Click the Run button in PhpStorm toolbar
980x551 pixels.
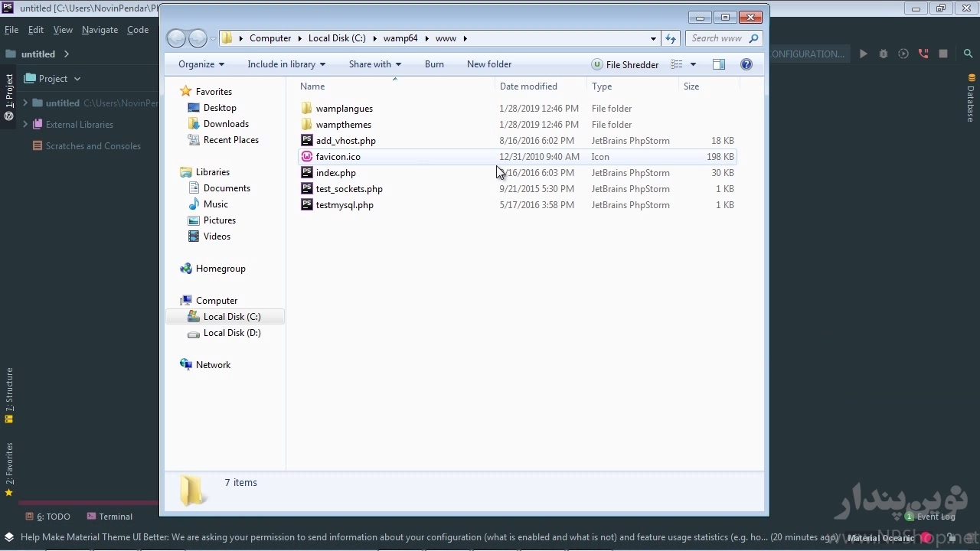864,54
